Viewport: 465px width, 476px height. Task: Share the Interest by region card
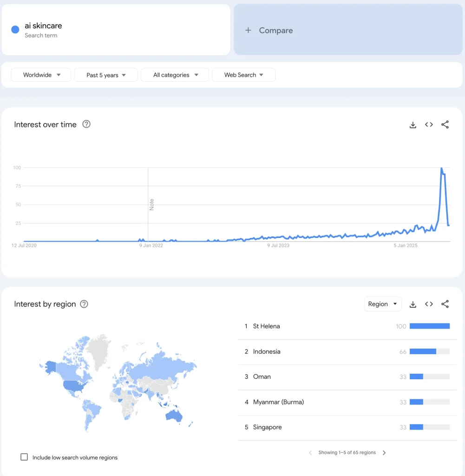[445, 304]
